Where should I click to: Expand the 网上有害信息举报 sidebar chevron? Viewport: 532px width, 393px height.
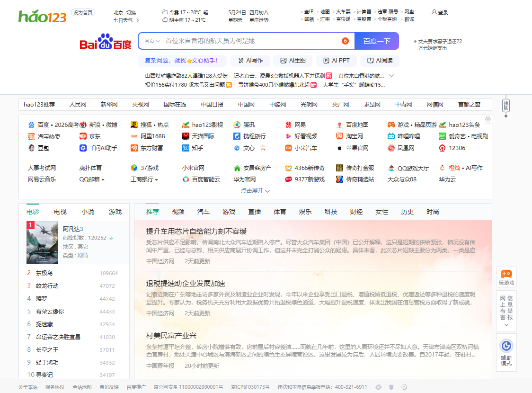[506, 325]
